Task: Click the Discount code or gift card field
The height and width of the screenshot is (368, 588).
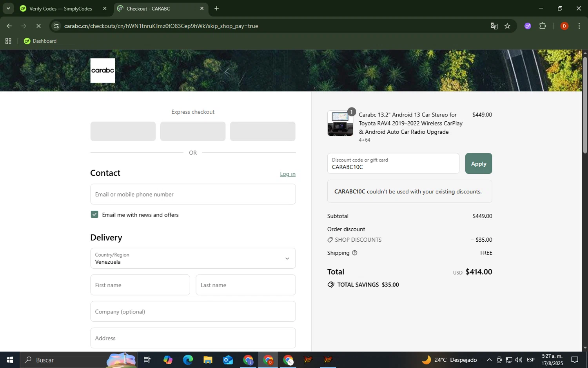Action: point(393,164)
